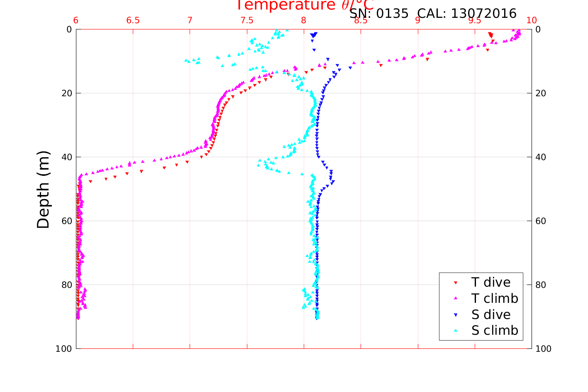This screenshot has width=588, height=392.
Task: Click the '0' tick on the right depth axis
Action: point(538,29)
